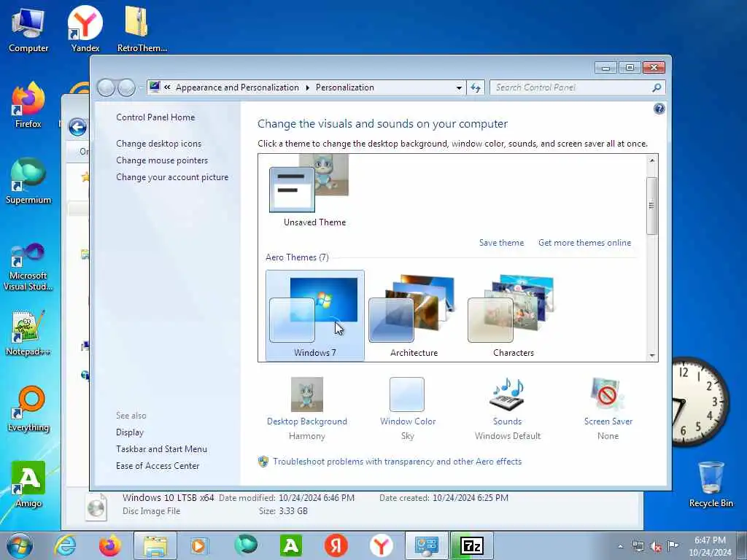Click the search magnifier in Control Panel

(657, 87)
